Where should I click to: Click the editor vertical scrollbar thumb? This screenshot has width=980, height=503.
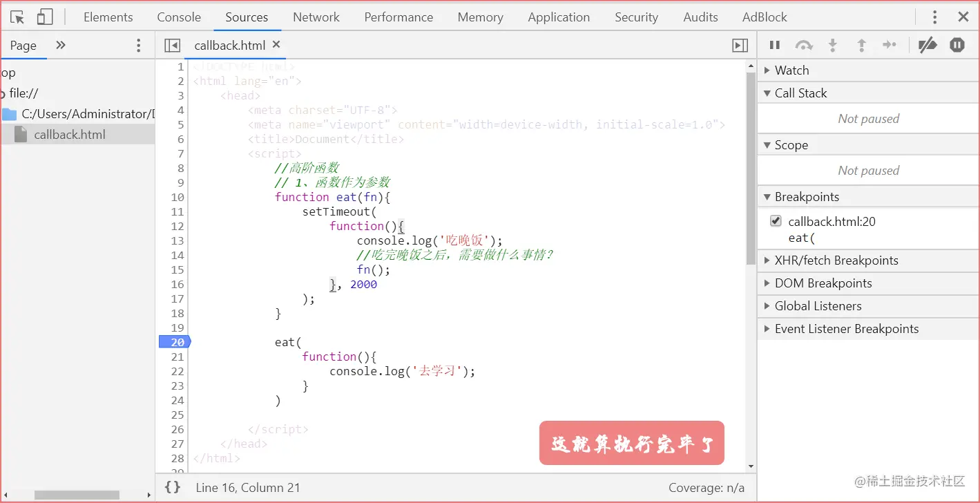pyautogui.click(x=751, y=169)
